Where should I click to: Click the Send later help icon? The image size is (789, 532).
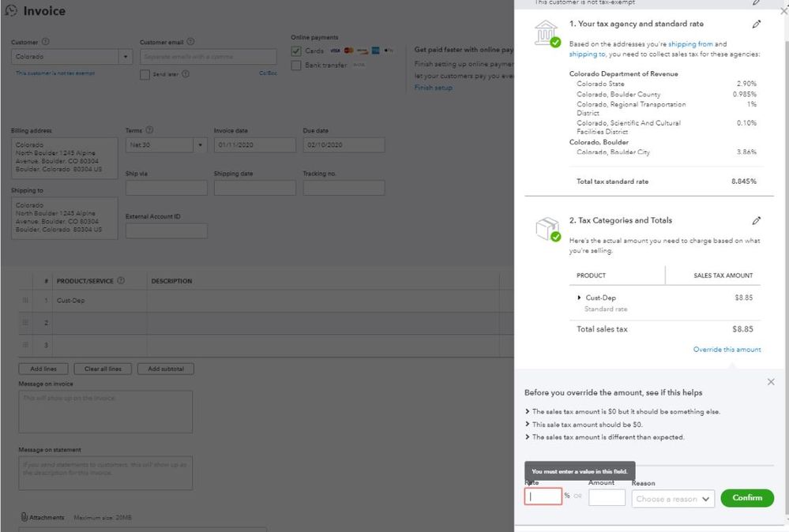click(x=186, y=74)
